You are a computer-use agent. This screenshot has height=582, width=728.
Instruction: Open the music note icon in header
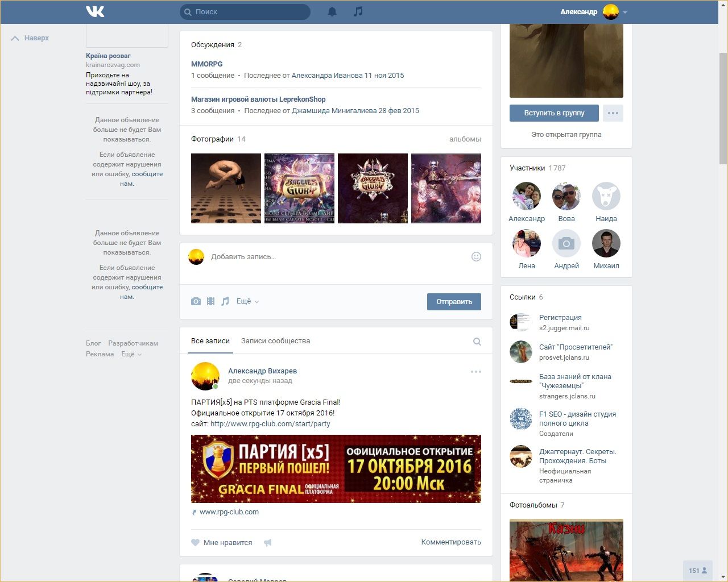(358, 11)
